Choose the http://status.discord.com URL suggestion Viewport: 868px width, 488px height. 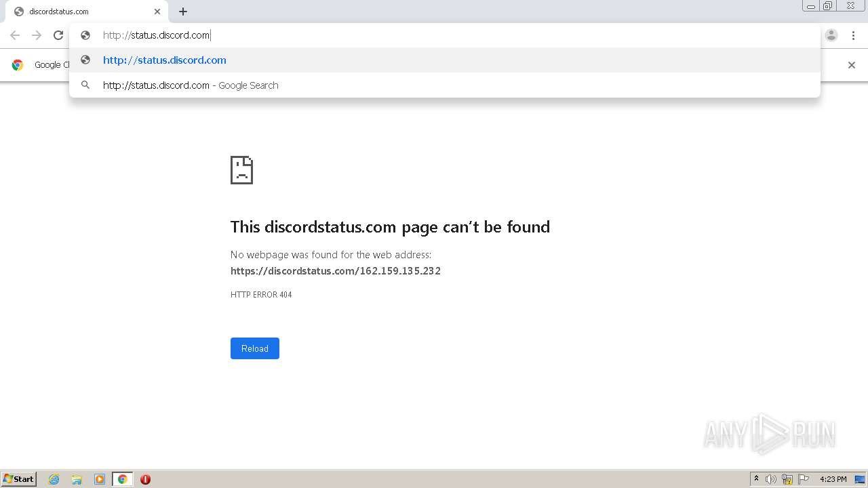pyautogui.click(x=445, y=60)
